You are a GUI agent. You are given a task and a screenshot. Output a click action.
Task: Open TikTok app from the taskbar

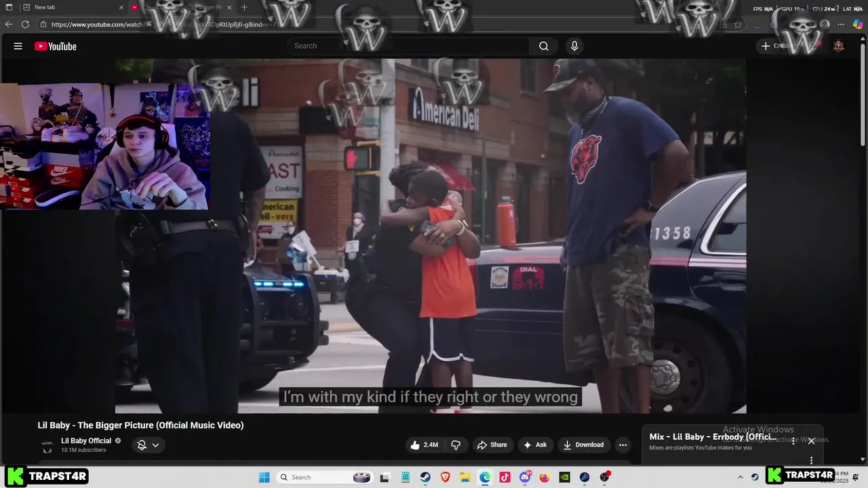point(505,477)
